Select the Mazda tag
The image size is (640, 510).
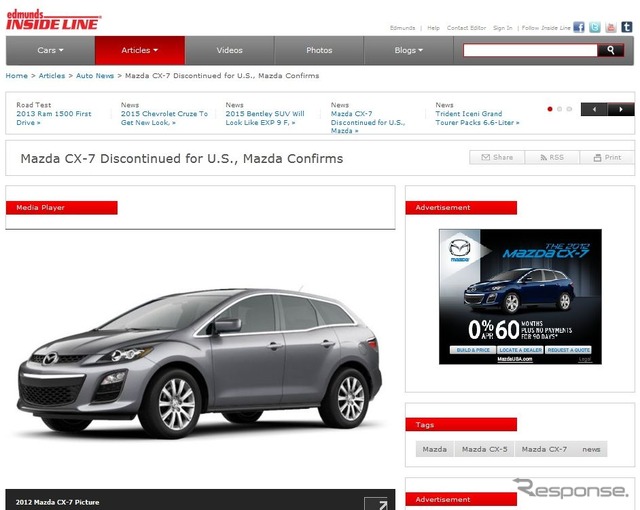pos(435,449)
